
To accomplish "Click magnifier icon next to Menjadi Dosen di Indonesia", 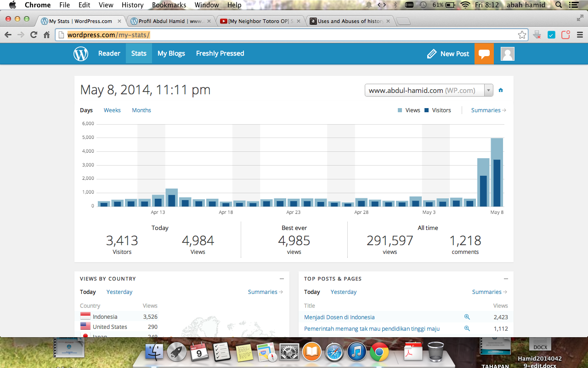I will click(467, 317).
